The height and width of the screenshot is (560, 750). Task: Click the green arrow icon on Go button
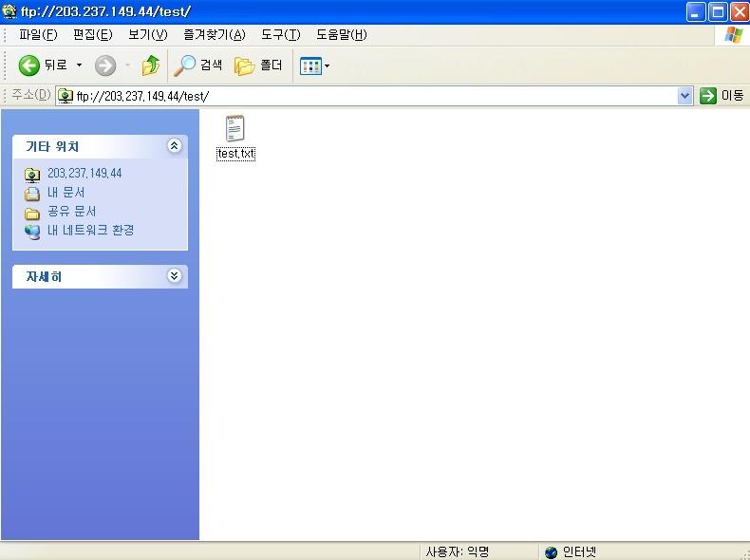[x=708, y=96]
